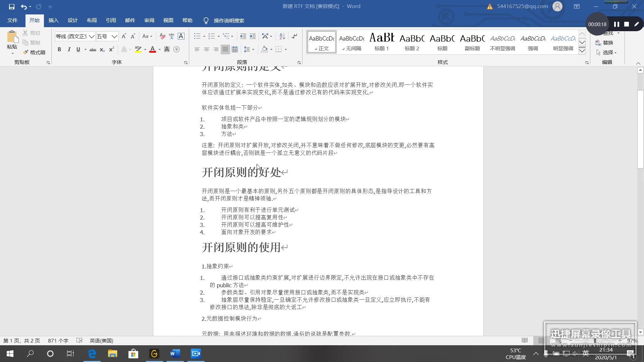Open the proofing status icon in status bar
The height and width of the screenshot is (362, 644).
tap(79, 341)
